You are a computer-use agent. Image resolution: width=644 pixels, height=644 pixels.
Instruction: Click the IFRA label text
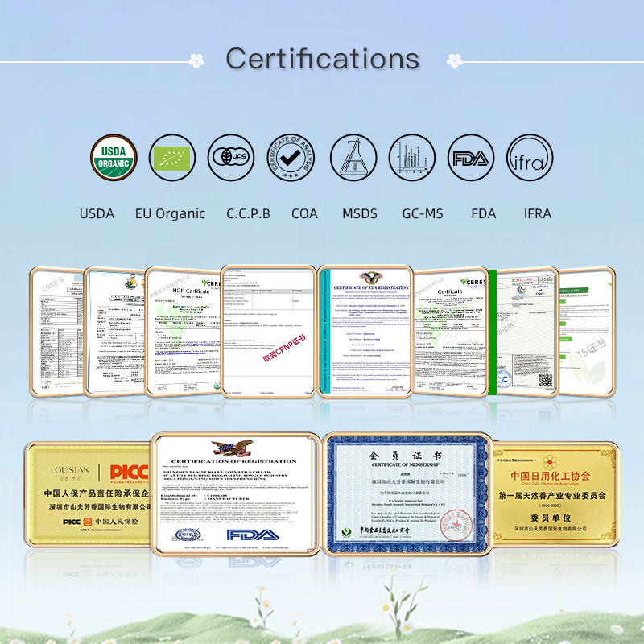[537, 213]
